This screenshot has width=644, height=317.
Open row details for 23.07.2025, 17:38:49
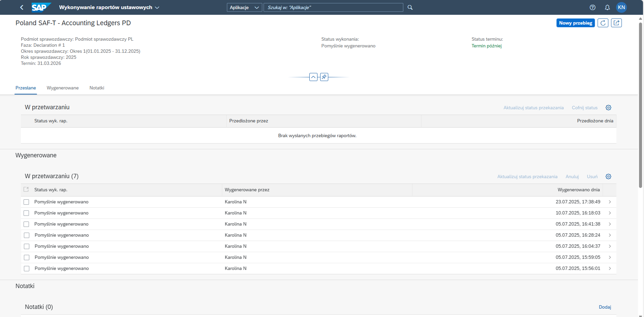610,202
